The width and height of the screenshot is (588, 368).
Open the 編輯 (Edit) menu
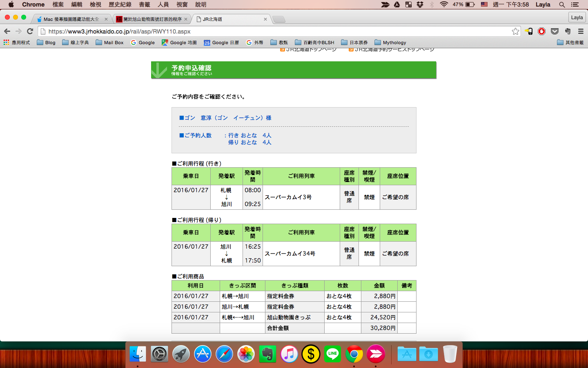click(77, 4)
